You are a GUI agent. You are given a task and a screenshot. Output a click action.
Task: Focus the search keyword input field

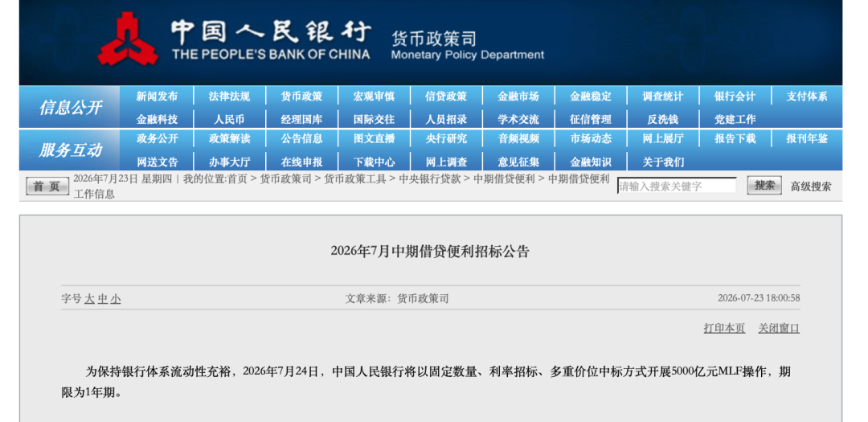[677, 186]
